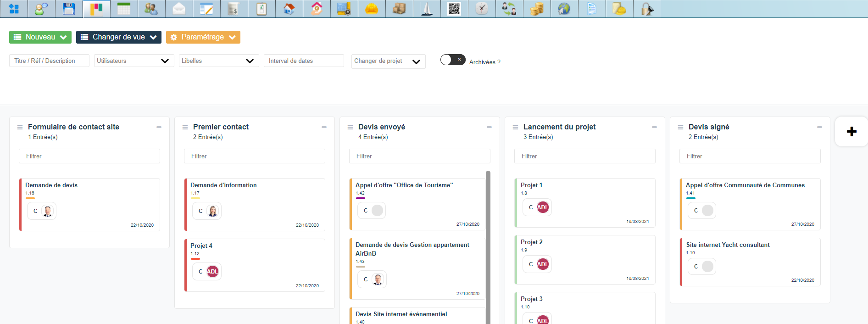
Task: Click the floppy disk save icon
Action: [69, 9]
